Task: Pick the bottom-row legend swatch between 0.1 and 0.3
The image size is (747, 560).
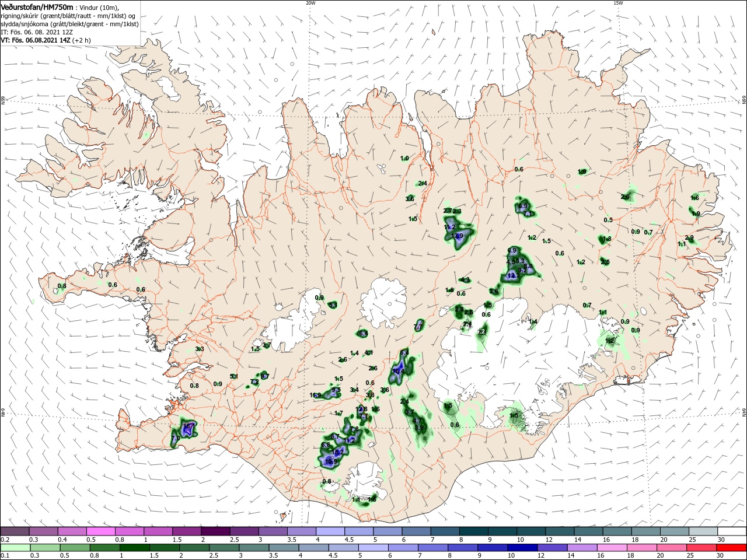Action: tap(17, 548)
